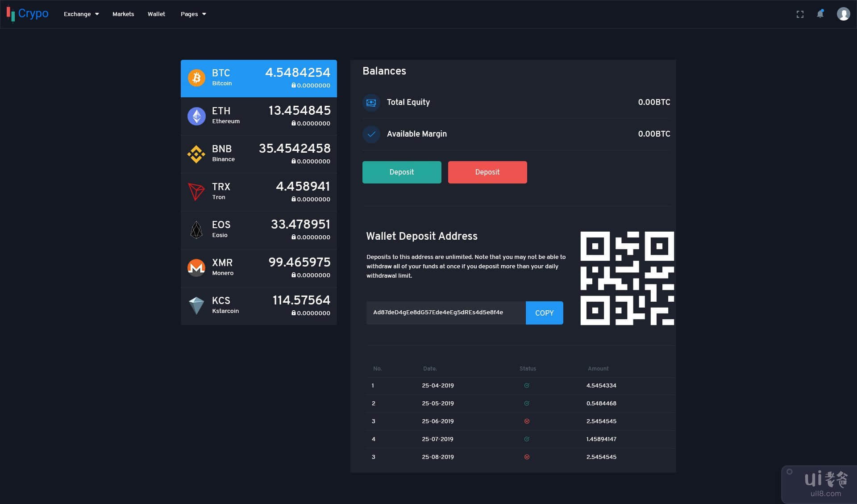Click the lock icon in ETH row

click(294, 123)
